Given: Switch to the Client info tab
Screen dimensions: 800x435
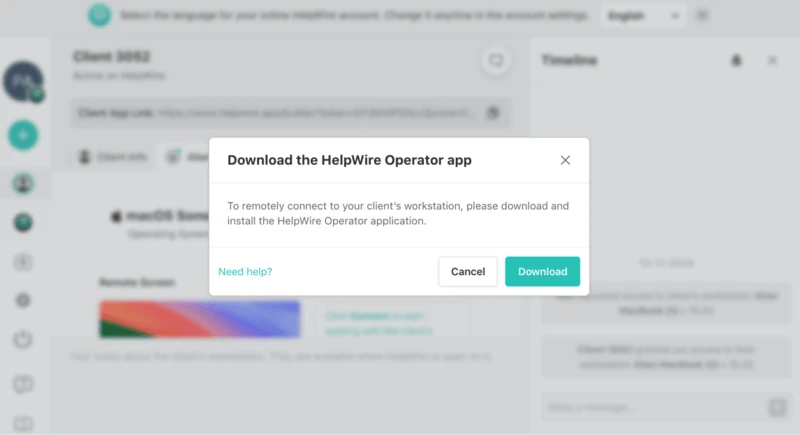Looking at the screenshot, I should (x=113, y=157).
